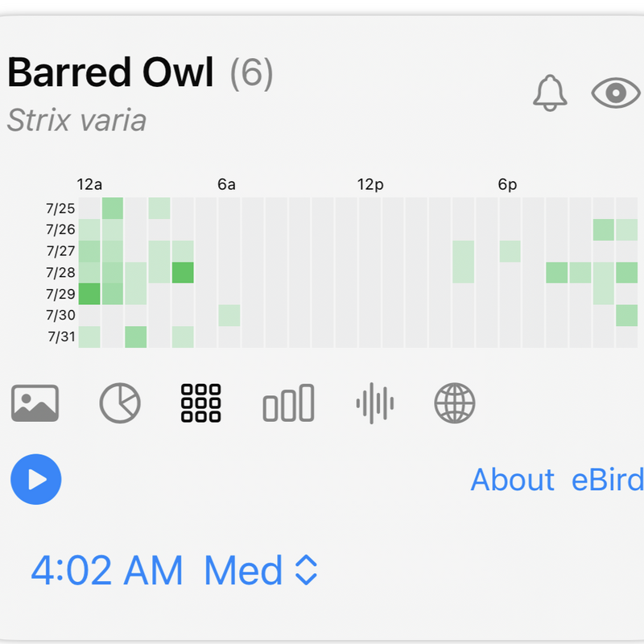Click the 7/30 6a heatmap cell
This screenshot has height=644, width=644.
[x=229, y=316]
